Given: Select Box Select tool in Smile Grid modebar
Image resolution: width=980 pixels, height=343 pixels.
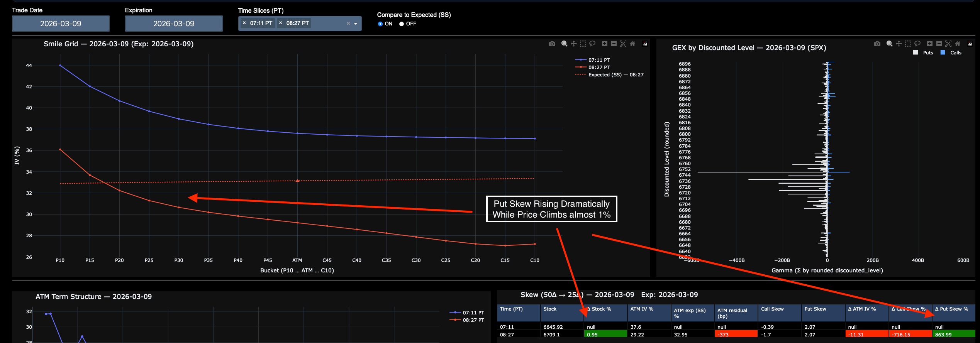Looking at the screenshot, I should pyautogui.click(x=583, y=44).
